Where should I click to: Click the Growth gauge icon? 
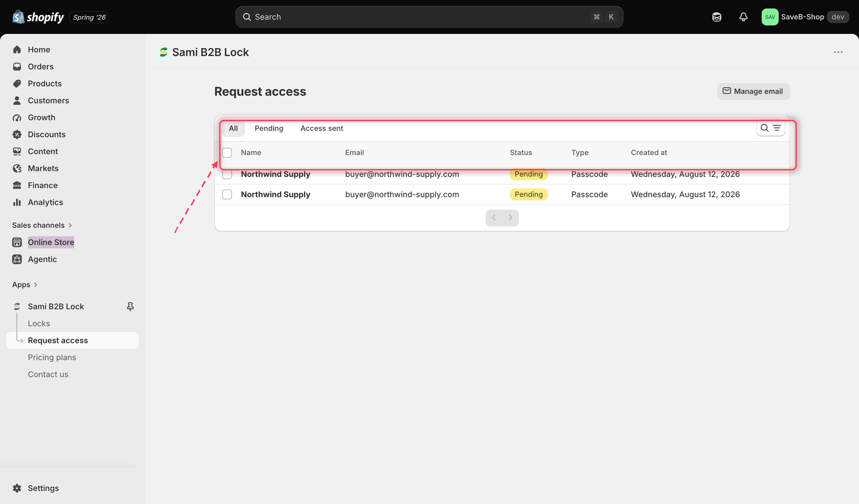coord(17,118)
